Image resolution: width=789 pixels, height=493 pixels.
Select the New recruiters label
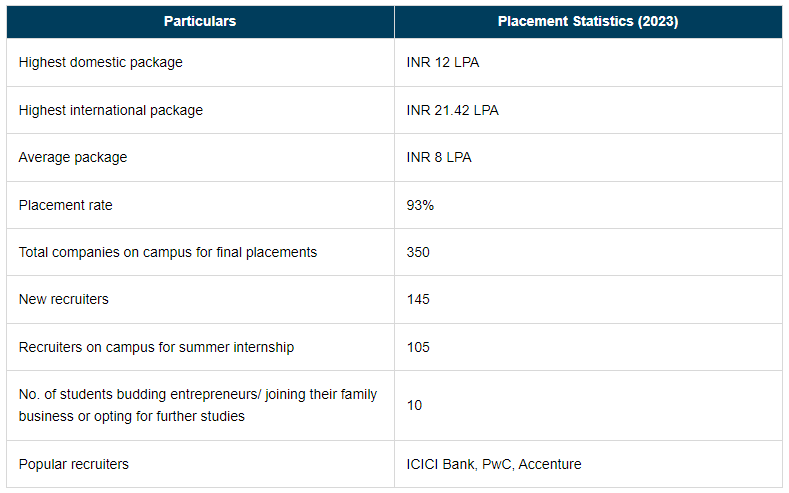tap(64, 299)
